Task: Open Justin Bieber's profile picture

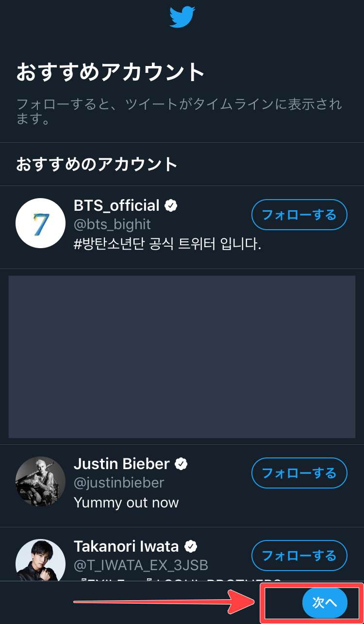Action: [40, 481]
